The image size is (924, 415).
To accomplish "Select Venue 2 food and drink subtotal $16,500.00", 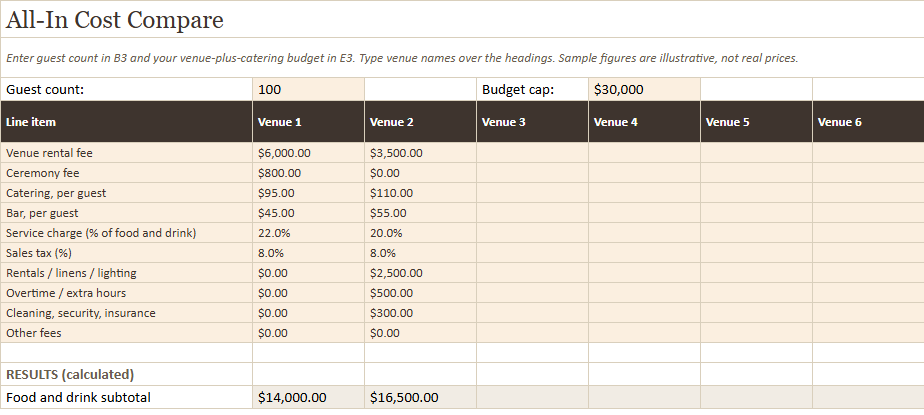I will point(420,397).
